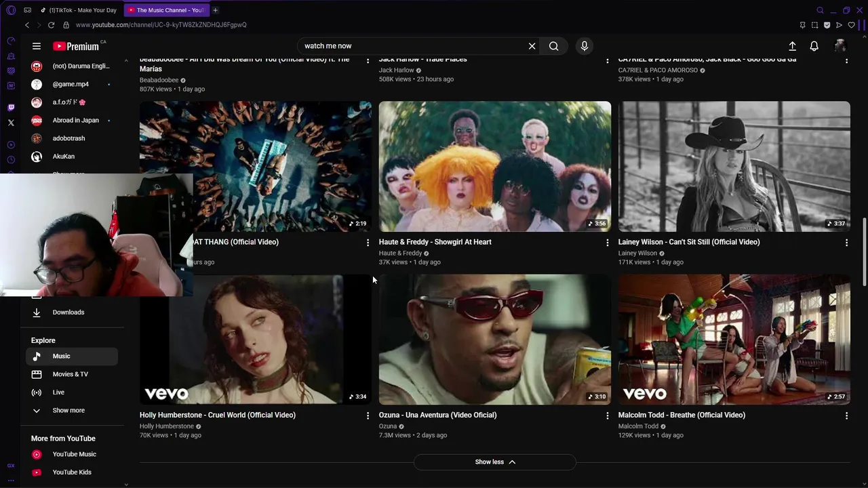Submit search with the magnifier button

pyautogui.click(x=554, y=46)
